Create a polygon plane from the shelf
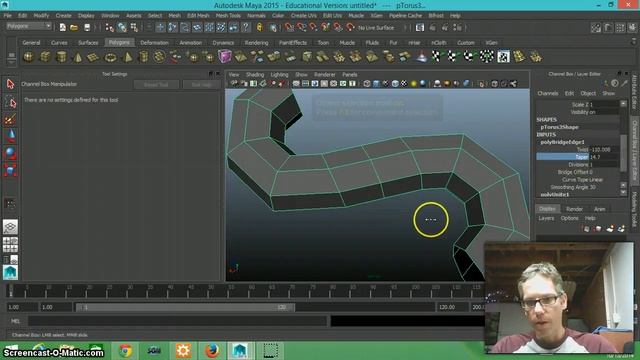640x360 pixels. pos(93,57)
